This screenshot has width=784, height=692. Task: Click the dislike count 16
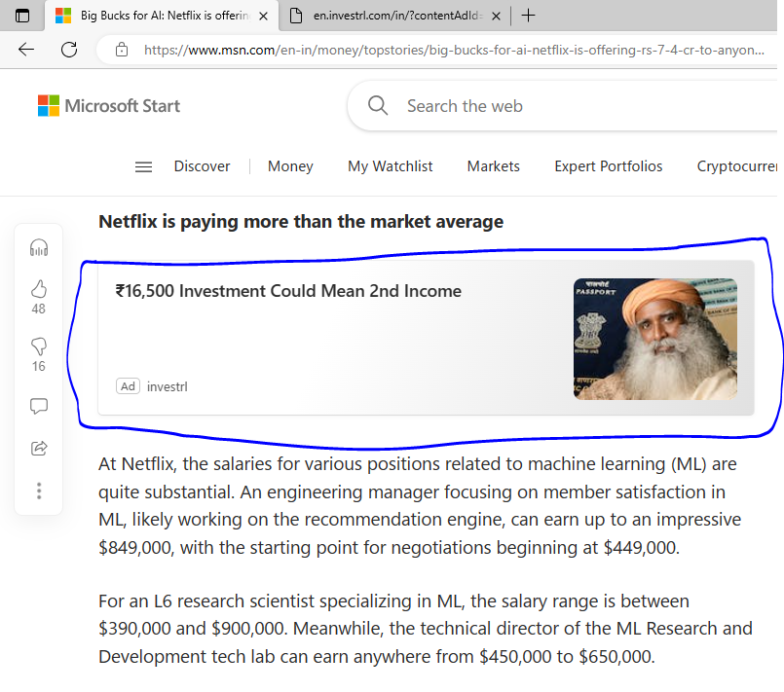tap(39, 366)
